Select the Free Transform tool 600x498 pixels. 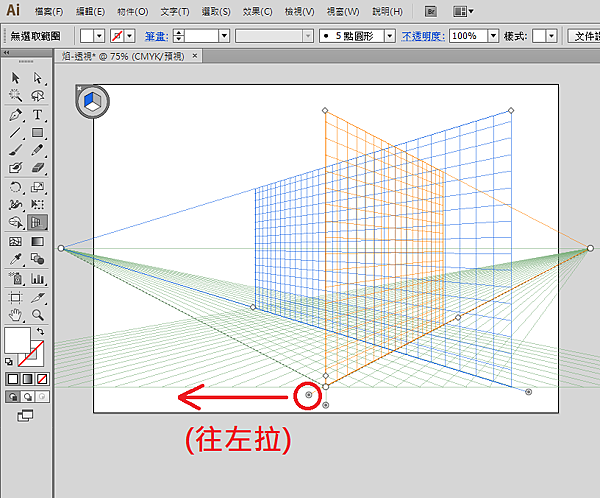(x=38, y=204)
